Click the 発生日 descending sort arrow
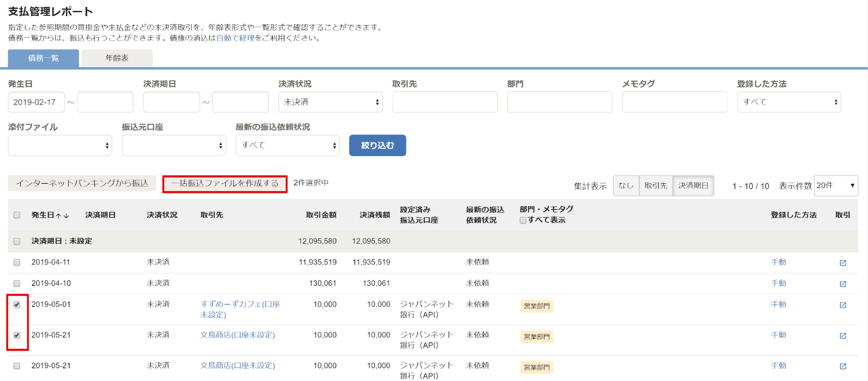Image resolution: width=868 pixels, height=381 pixels. point(66,215)
